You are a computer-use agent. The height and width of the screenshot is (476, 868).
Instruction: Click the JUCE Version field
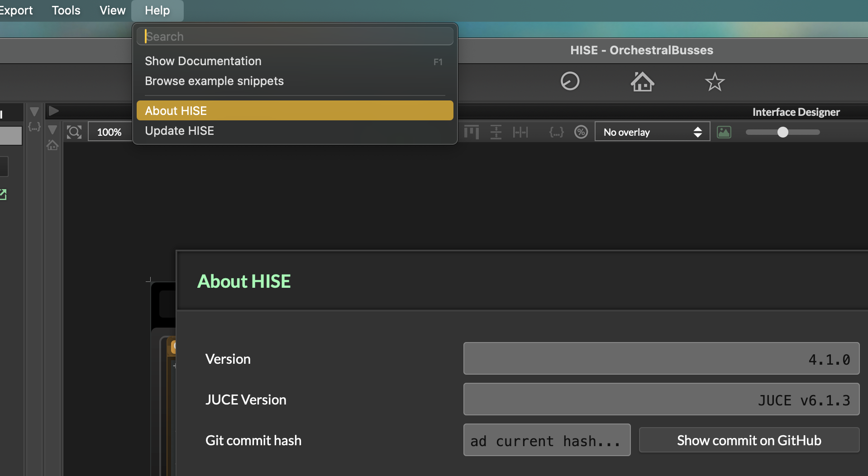click(661, 399)
